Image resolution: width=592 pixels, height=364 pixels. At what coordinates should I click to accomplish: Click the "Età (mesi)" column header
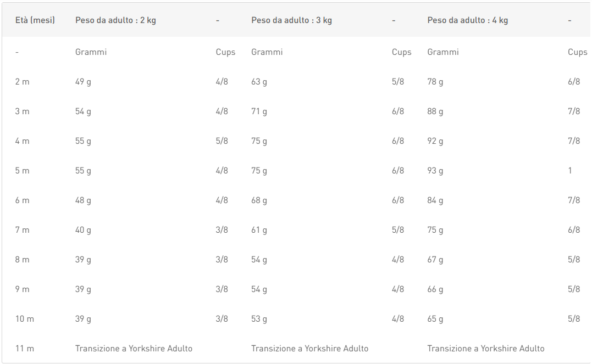coord(35,20)
